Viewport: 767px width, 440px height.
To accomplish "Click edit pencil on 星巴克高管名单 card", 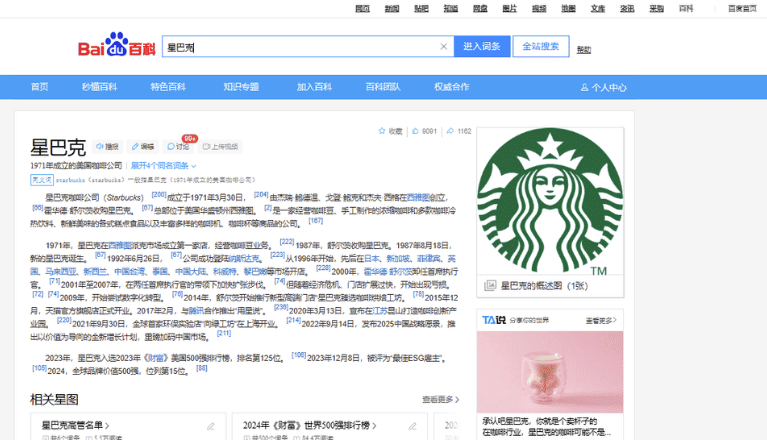I will coord(210,426).
